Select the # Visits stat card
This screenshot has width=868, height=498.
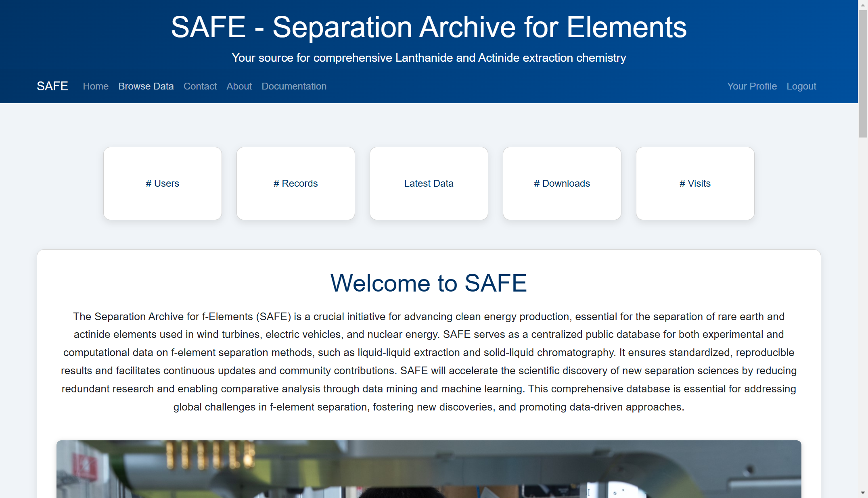[695, 183]
